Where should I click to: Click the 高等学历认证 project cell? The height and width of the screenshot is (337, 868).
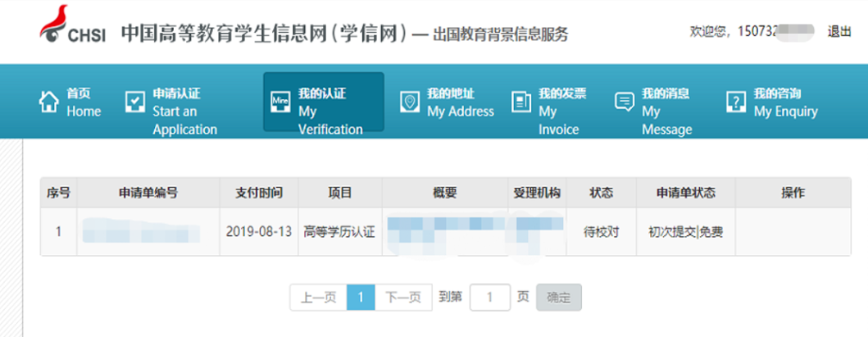click(339, 232)
